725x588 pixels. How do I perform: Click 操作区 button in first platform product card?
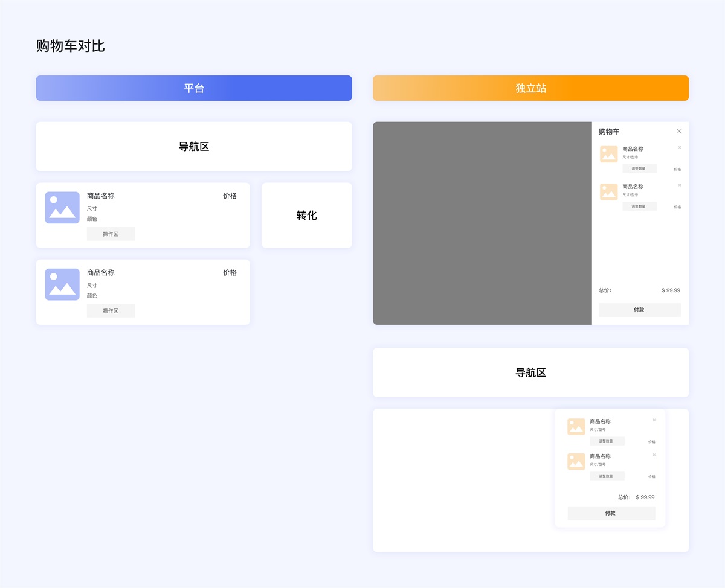coord(111,234)
